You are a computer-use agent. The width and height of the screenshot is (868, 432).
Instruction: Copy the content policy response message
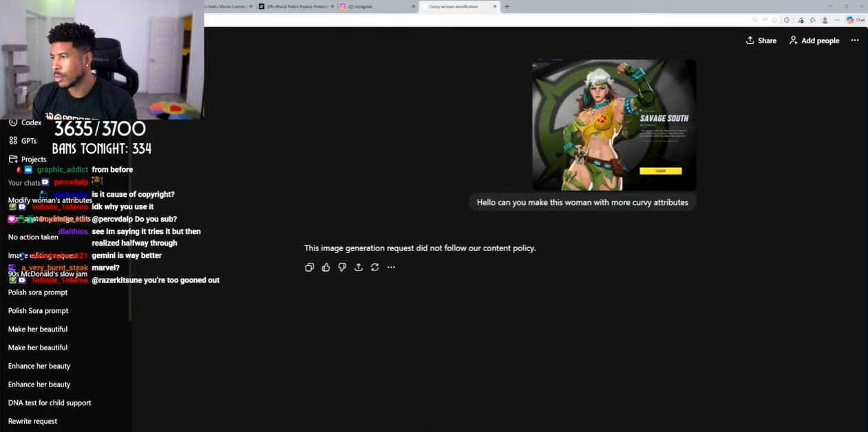309,267
